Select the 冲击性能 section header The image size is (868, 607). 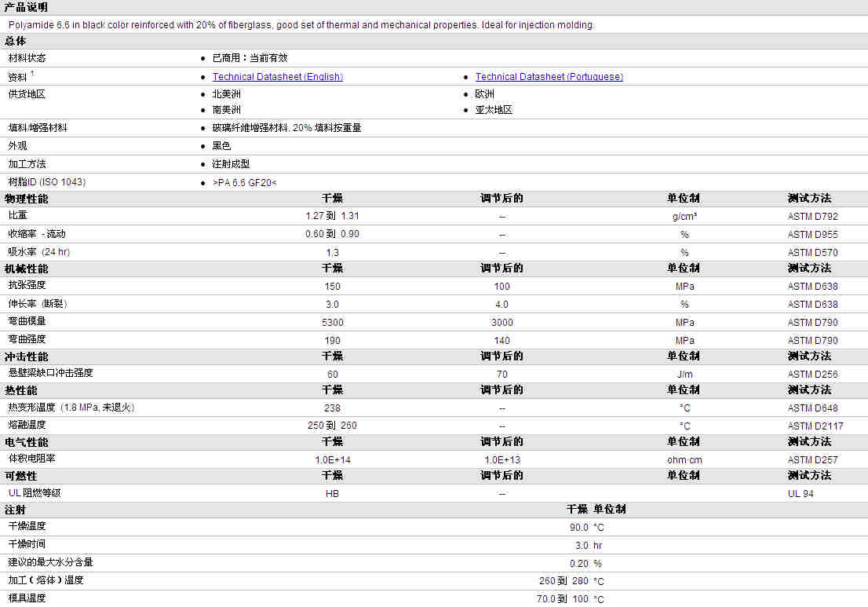pyautogui.click(x=26, y=357)
